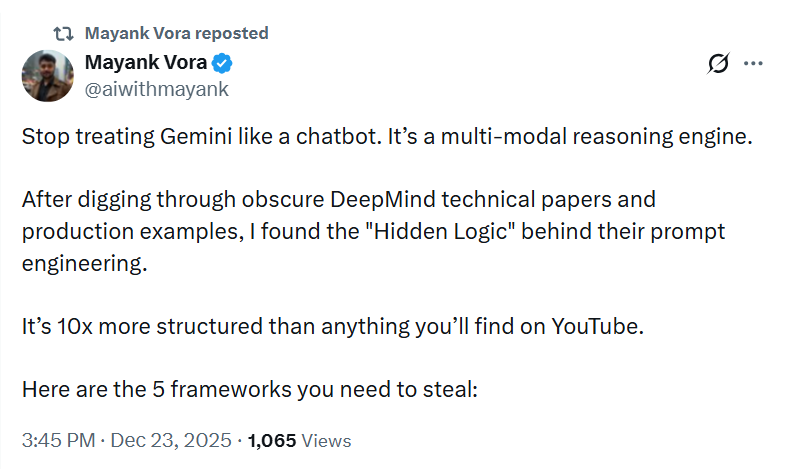
Task: Open the Mayank Vora display name link
Action: [146, 63]
